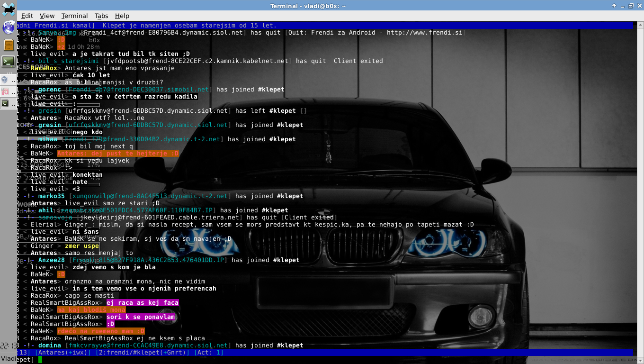Image resolution: width=644 pixels, height=364 pixels.
Task: Open the Xfce mouse applications menu
Action: (8, 9)
